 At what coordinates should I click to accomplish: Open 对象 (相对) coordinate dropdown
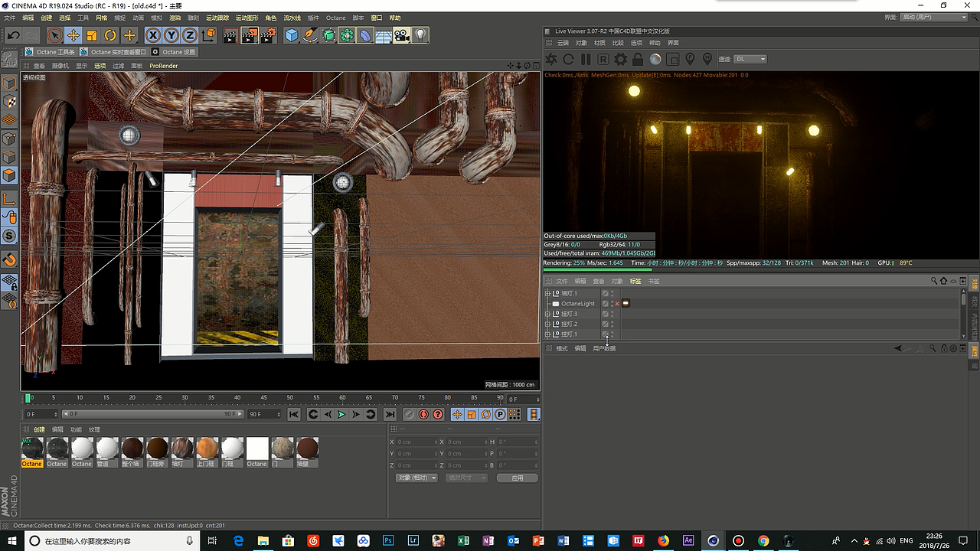point(417,478)
